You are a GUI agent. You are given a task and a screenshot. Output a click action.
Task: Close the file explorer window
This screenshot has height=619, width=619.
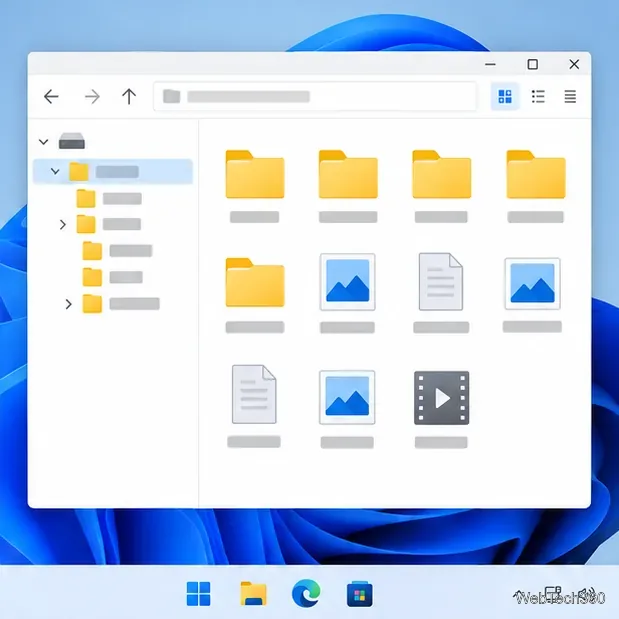click(x=574, y=64)
